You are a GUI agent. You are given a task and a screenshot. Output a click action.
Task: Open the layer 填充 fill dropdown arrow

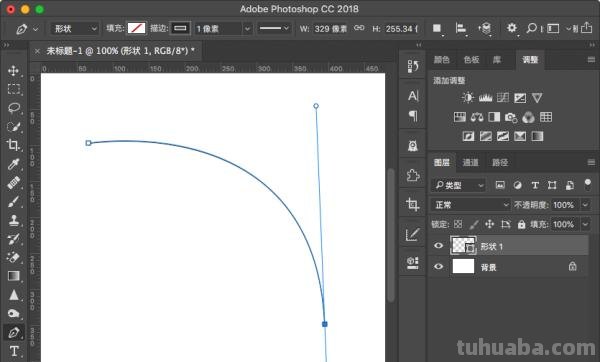tap(585, 224)
